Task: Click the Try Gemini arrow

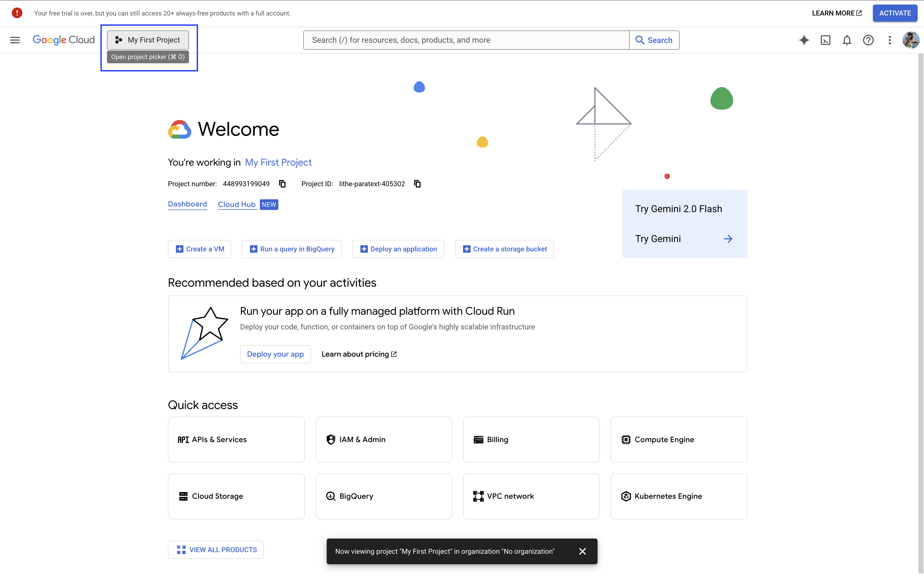Action: (x=728, y=239)
